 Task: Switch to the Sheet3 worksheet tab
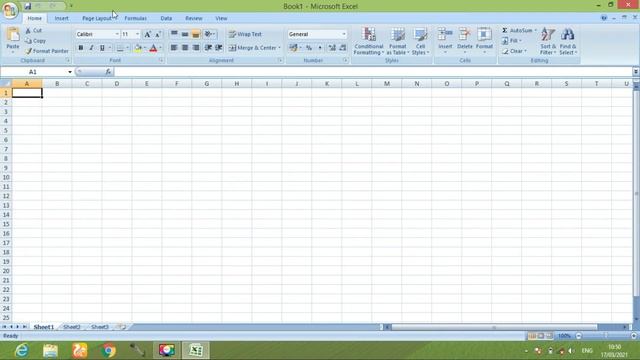(x=100, y=327)
